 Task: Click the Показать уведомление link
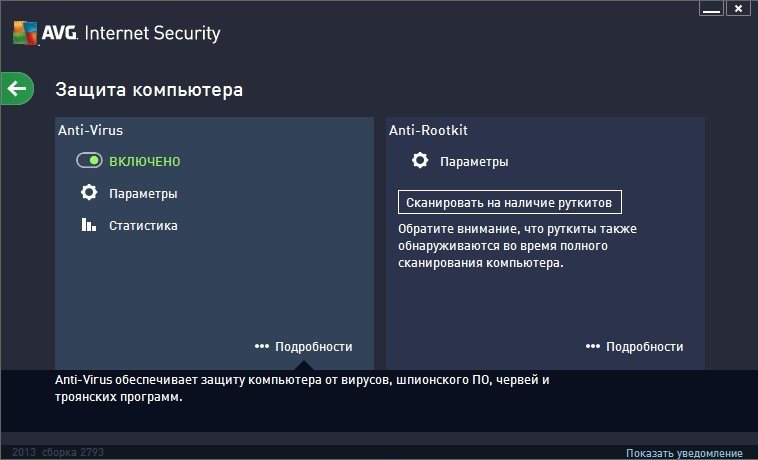click(x=684, y=453)
